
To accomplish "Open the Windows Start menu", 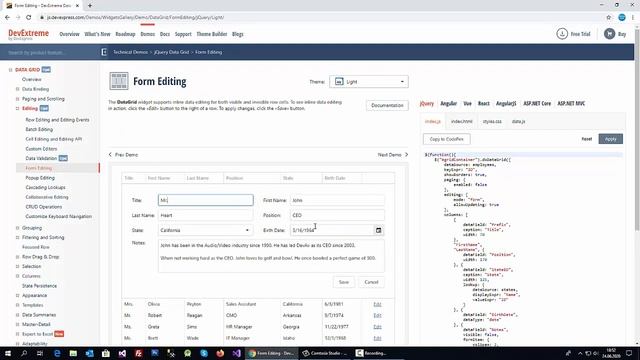I will (8, 353).
